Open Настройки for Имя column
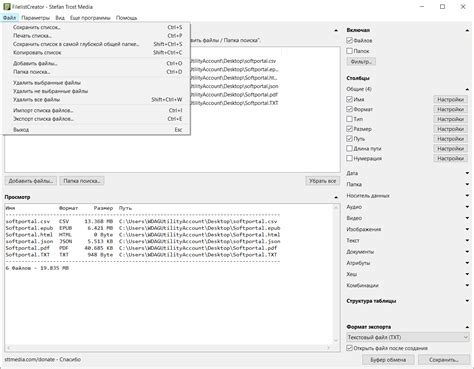This screenshot has height=369, width=474. pyautogui.click(x=450, y=99)
